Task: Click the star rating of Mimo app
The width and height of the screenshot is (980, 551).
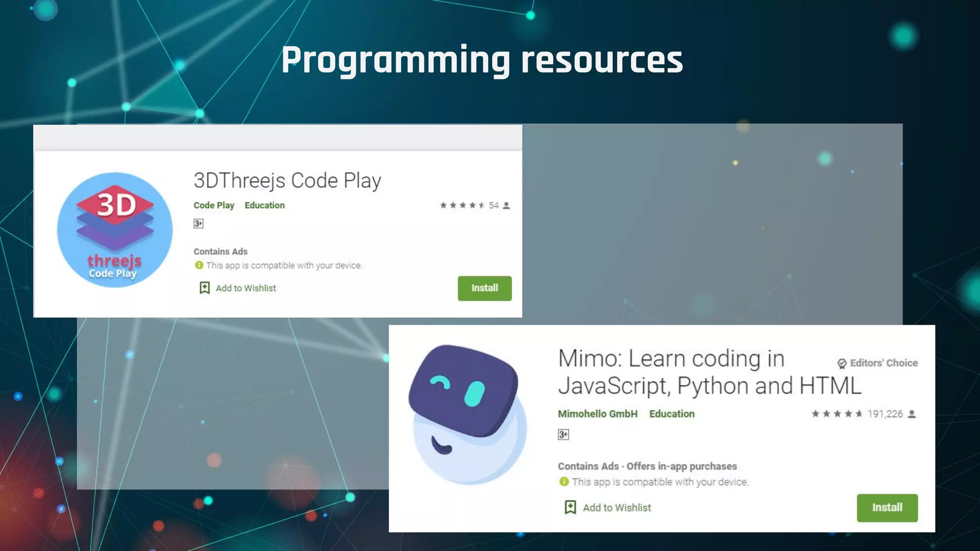Action: [x=836, y=414]
